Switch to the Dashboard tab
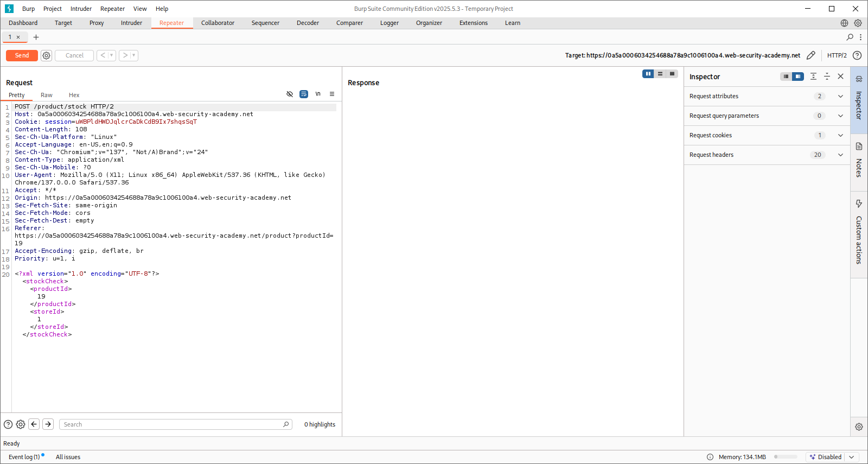This screenshot has height=464, width=868. pyautogui.click(x=23, y=23)
